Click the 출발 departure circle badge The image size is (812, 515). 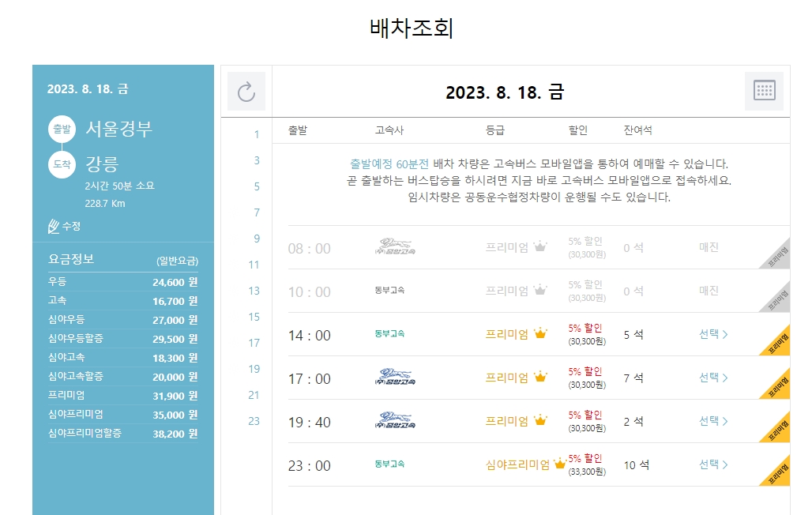[x=62, y=129]
